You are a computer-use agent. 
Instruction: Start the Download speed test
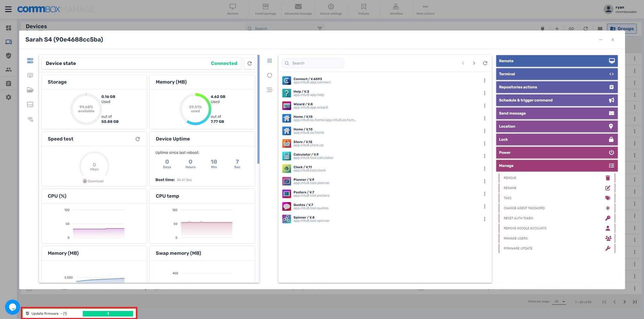coord(93,181)
